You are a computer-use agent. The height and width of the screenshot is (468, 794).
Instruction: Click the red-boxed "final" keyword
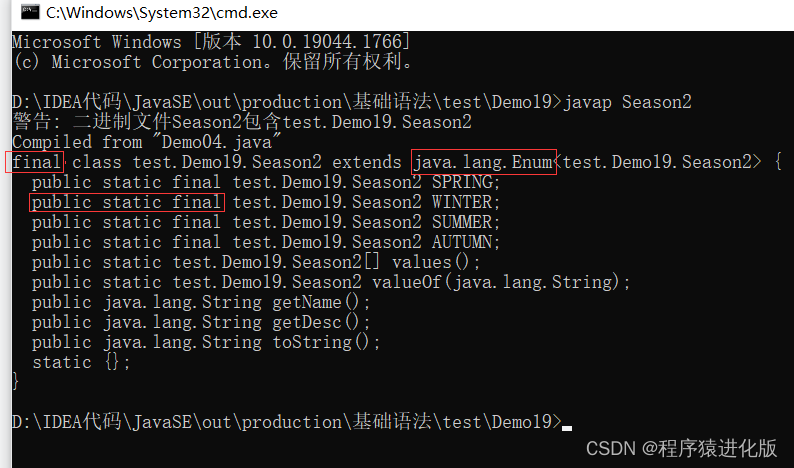click(37, 162)
